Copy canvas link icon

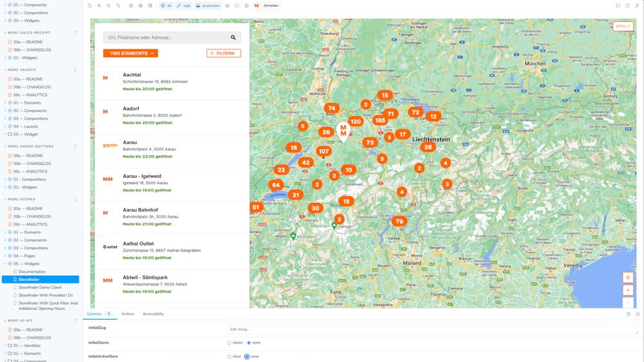click(637, 6)
